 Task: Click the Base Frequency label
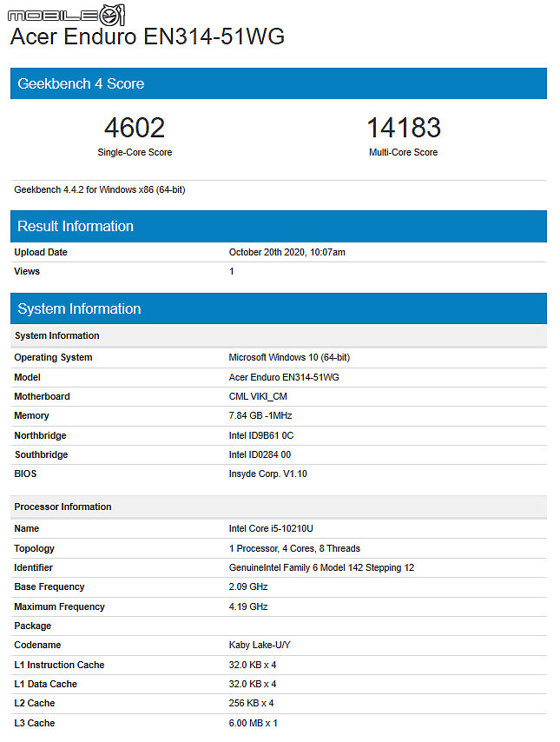pos(49,586)
